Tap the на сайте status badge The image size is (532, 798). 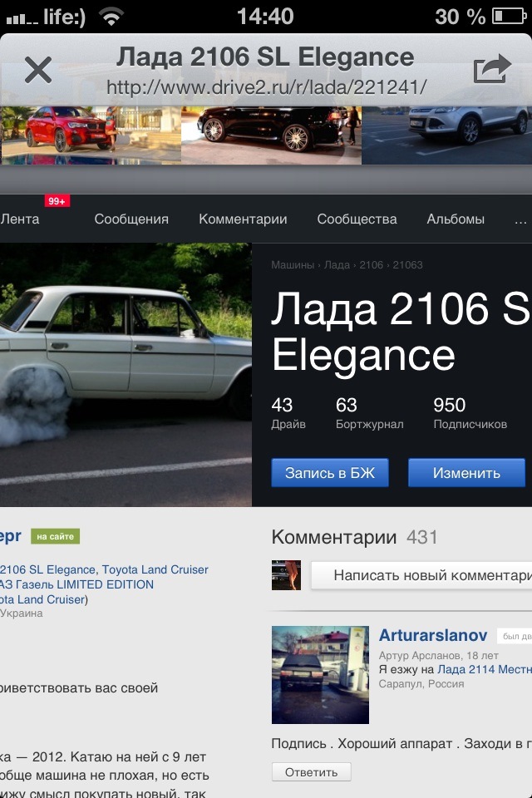pyautogui.click(x=55, y=536)
